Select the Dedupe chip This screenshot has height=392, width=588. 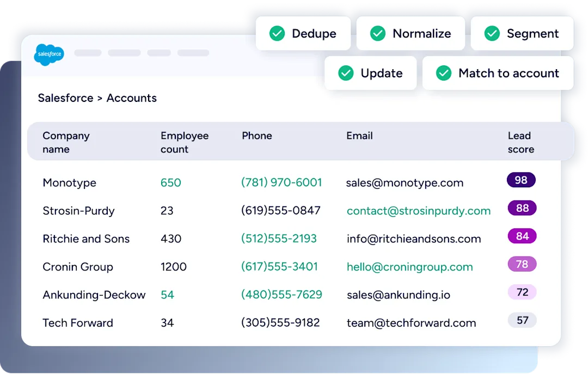coord(303,33)
